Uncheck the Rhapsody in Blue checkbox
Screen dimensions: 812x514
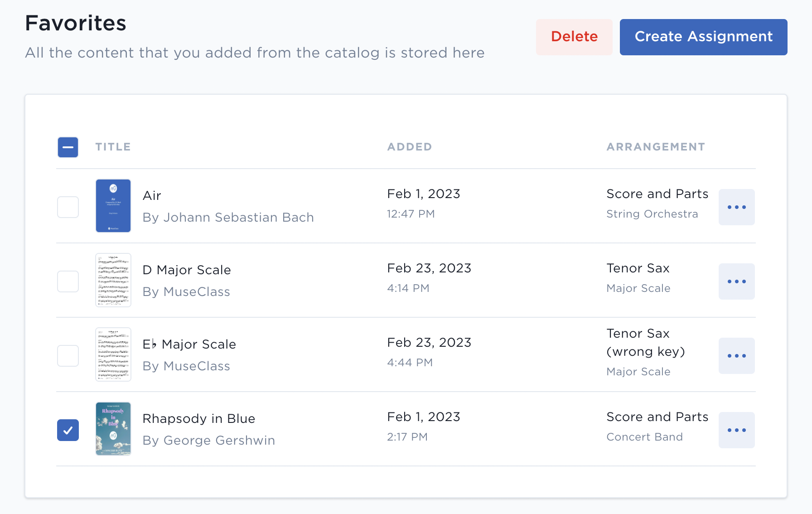pyautogui.click(x=68, y=430)
